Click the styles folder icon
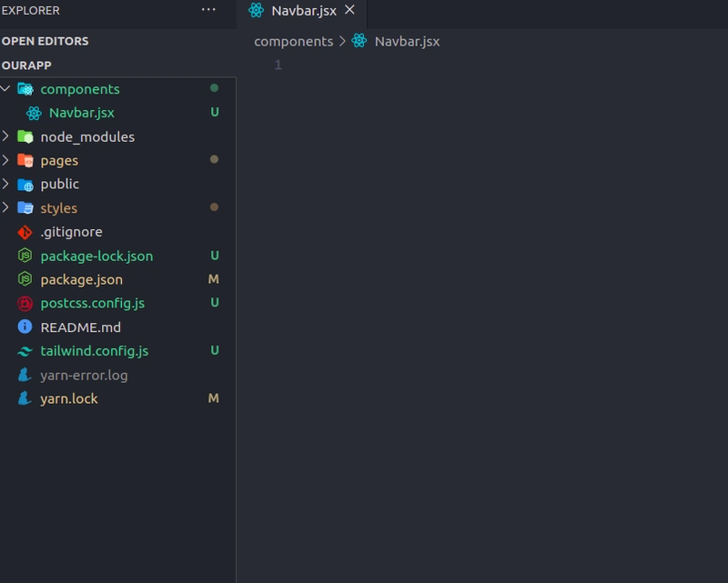 coord(25,207)
